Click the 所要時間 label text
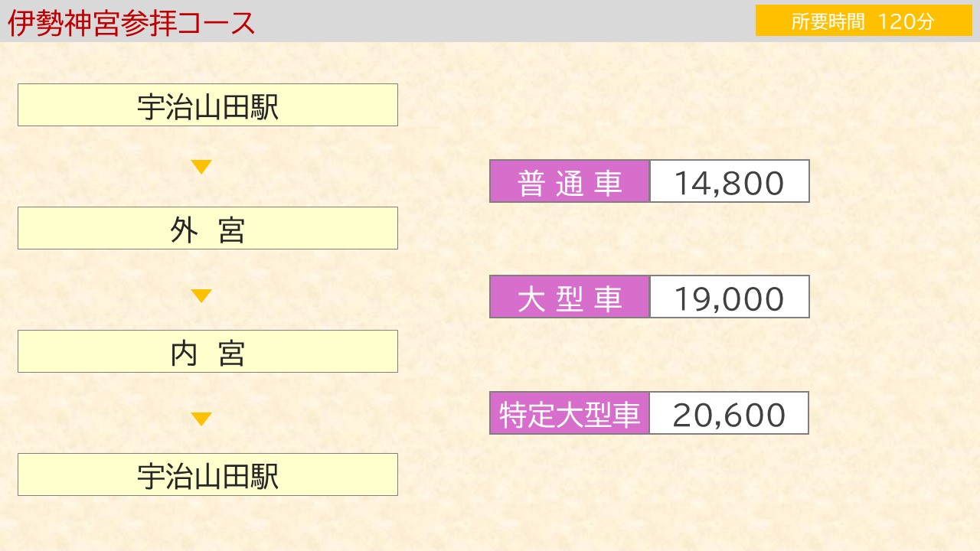Screen dimensions: 980x551 828,21
